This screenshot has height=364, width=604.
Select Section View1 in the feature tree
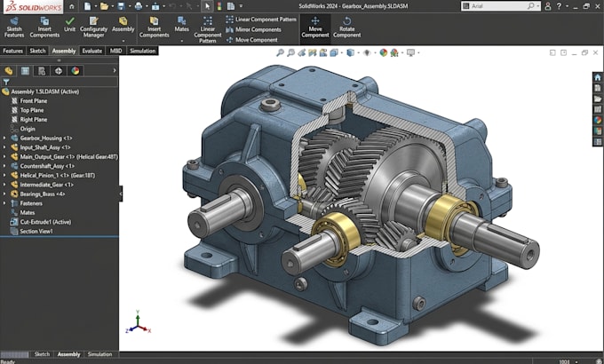[x=36, y=232]
